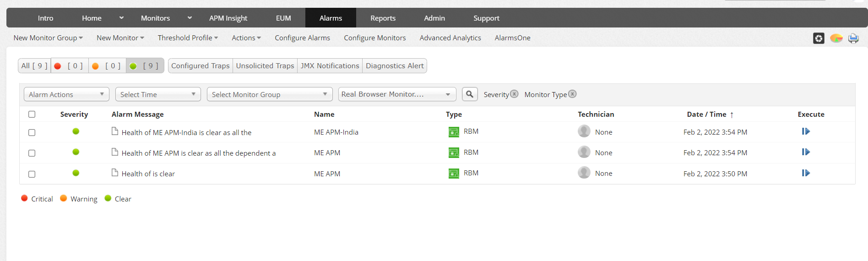The height and width of the screenshot is (261, 868).
Task: Click the printer icon
Action: pos(853,38)
